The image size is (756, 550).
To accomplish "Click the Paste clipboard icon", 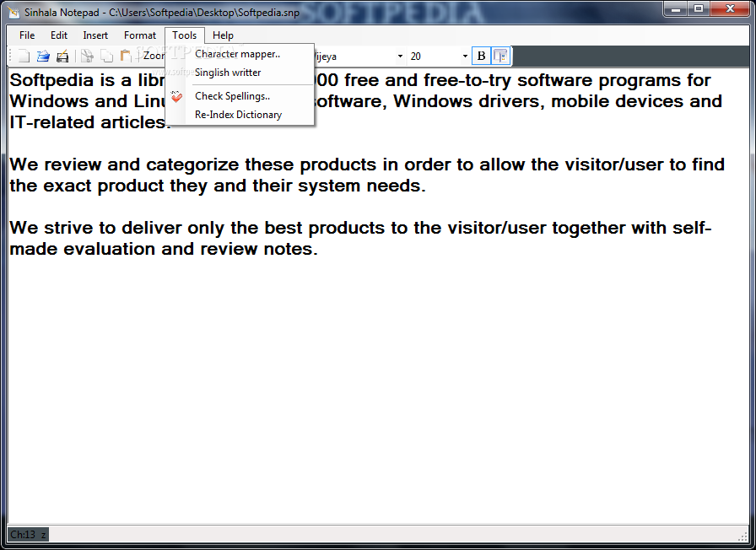I will coord(126,57).
